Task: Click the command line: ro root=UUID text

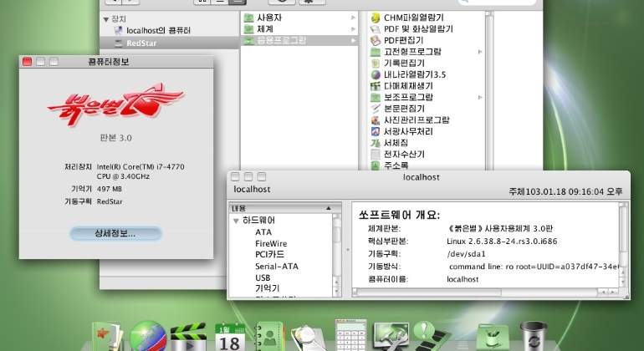Action: (x=533, y=267)
